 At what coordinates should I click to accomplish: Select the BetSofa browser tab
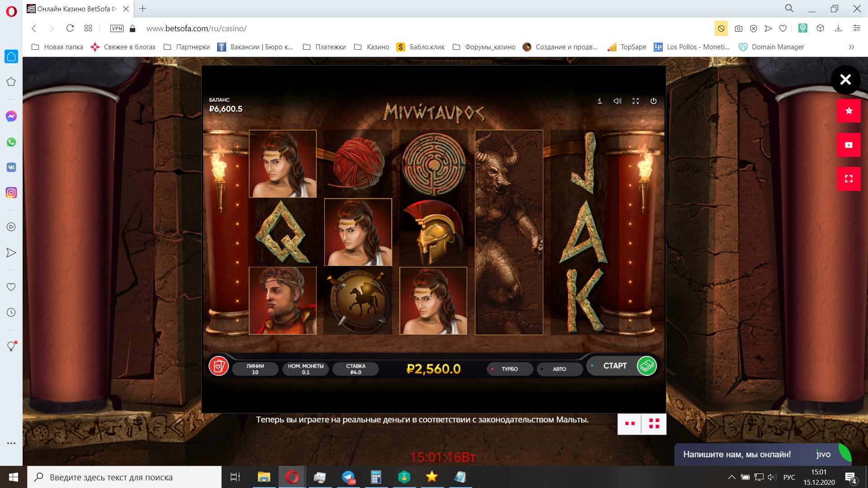[72, 9]
